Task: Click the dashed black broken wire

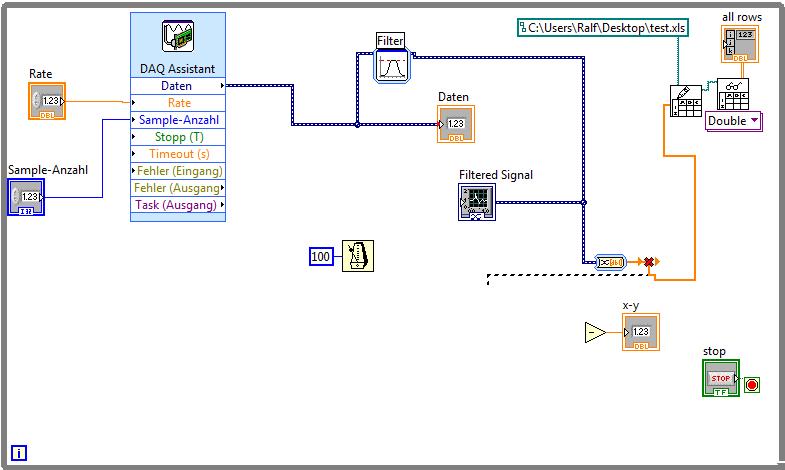Action: [x=568, y=276]
